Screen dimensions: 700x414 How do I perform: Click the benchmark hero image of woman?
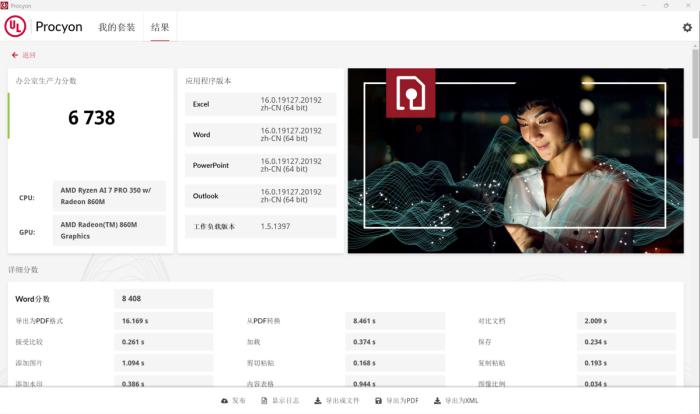pos(516,161)
